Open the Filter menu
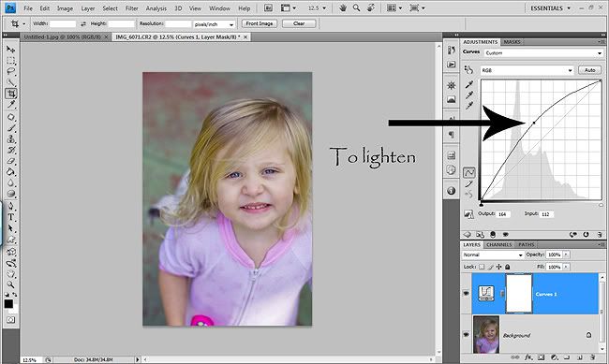 pos(131,8)
